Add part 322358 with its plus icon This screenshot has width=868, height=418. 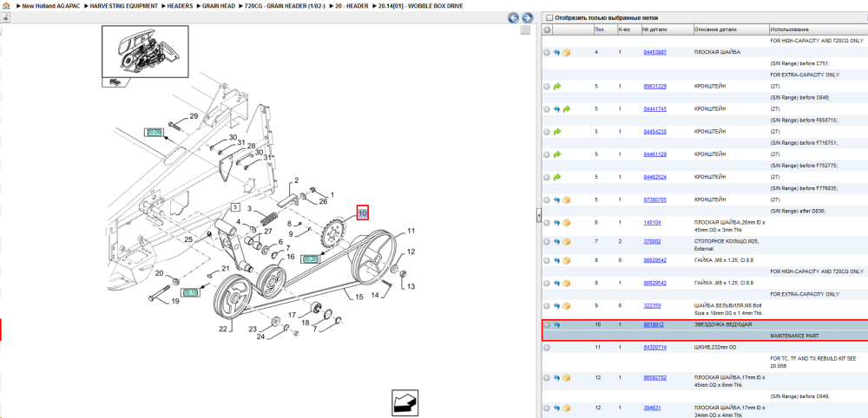pyautogui.click(x=547, y=306)
